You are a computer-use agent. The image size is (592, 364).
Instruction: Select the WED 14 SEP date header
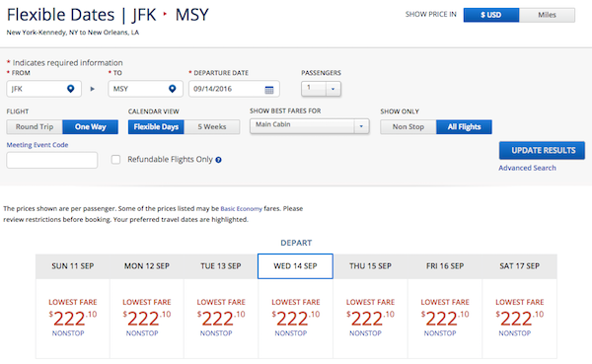(295, 266)
